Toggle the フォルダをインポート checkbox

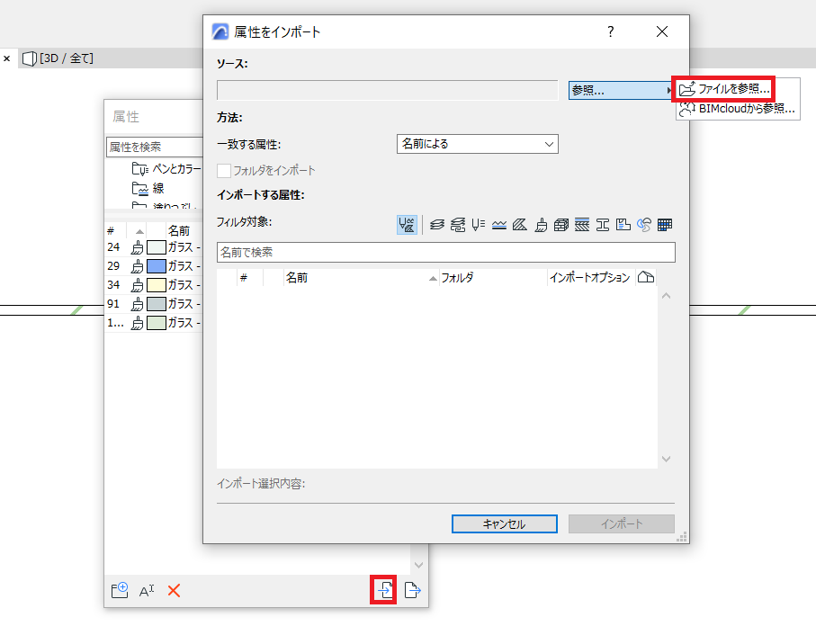[x=224, y=171]
